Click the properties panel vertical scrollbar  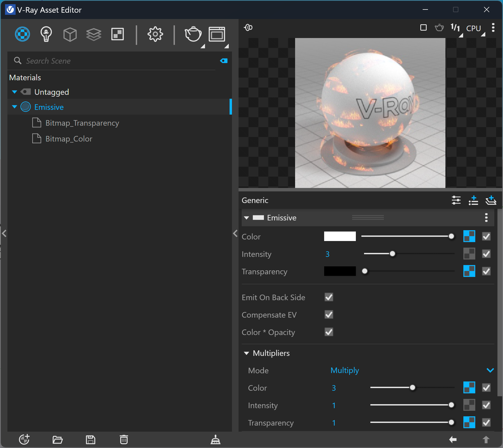pos(499,302)
